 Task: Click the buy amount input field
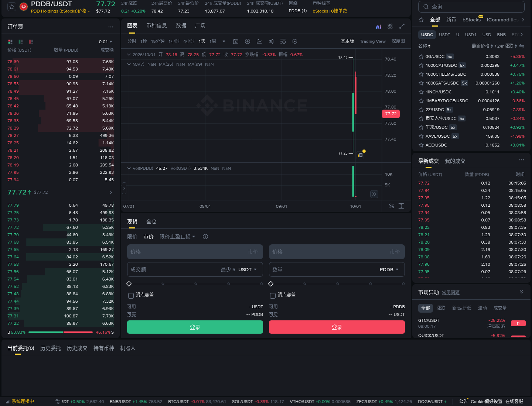coord(195,269)
